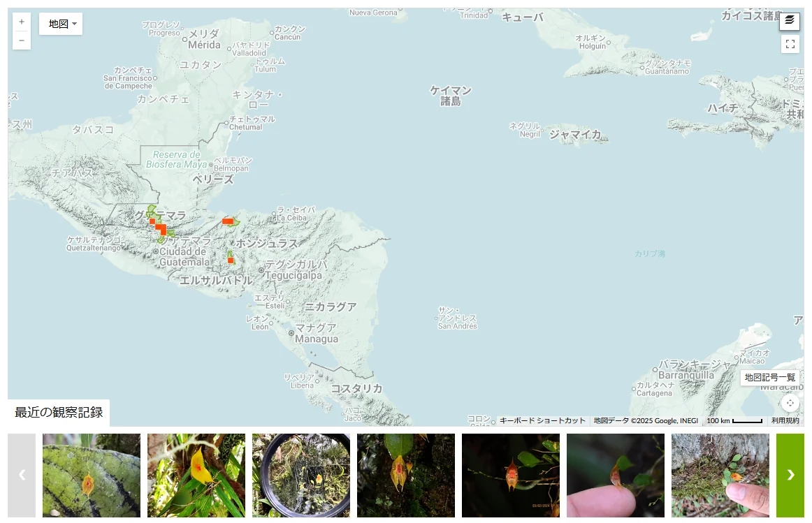This screenshot has width=812, height=523.
Task: Open second thumbnail with yellow flower
Action: pos(196,476)
